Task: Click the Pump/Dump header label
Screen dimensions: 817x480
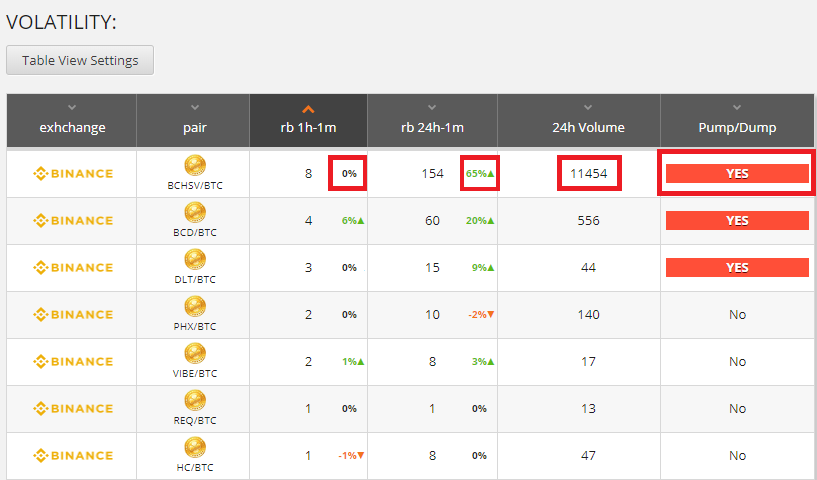Action: [x=737, y=128]
